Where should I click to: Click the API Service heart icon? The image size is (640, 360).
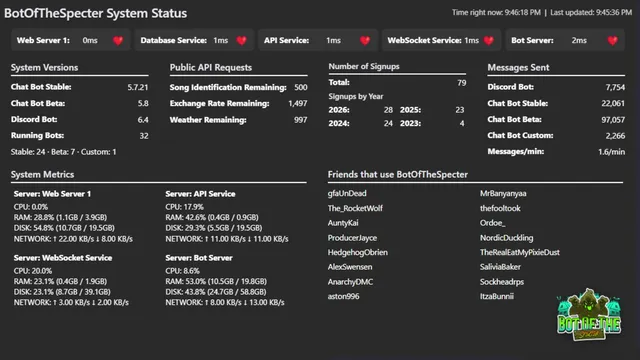tap(365, 40)
